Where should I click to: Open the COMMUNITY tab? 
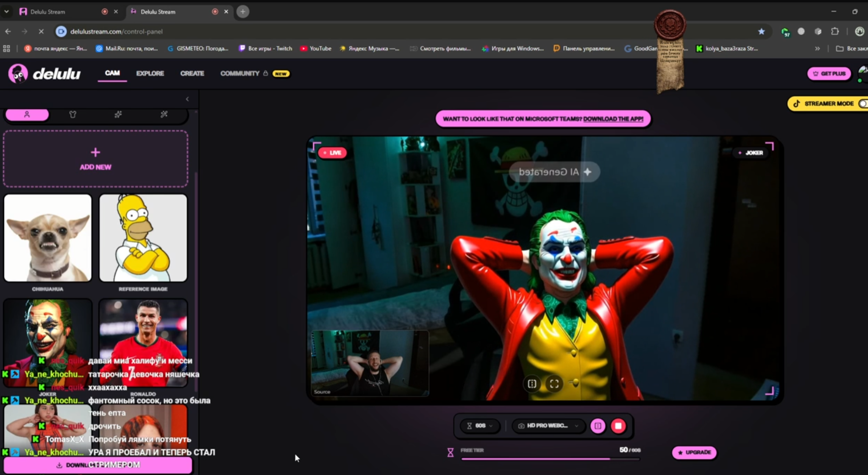click(x=240, y=73)
